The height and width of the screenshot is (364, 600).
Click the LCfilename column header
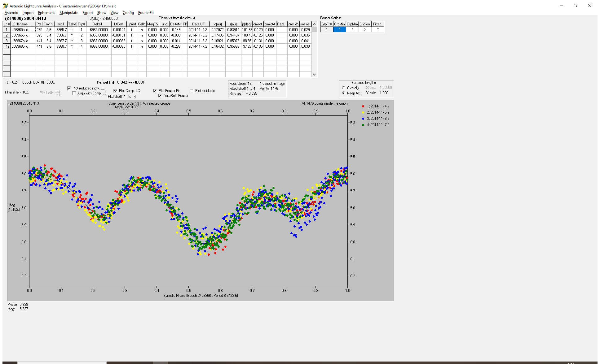23,24
